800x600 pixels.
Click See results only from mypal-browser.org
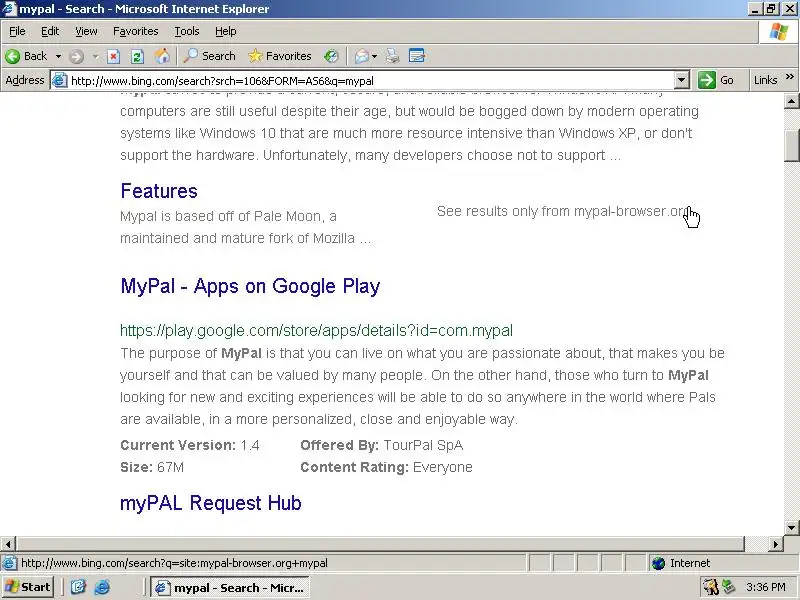click(x=563, y=211)
